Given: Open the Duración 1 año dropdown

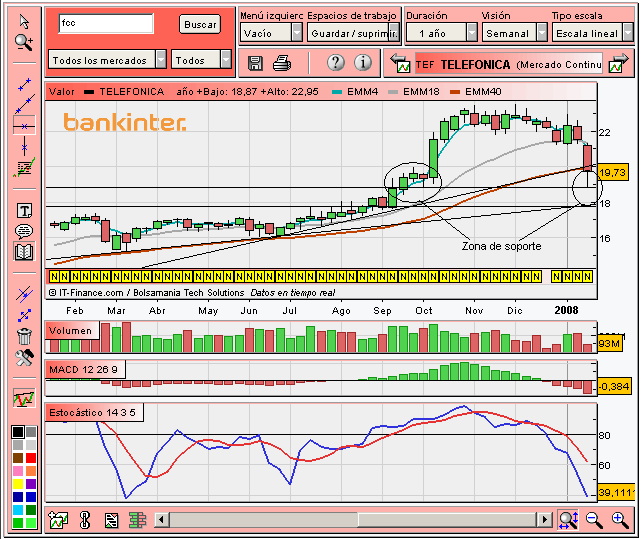Looking at the screenshot, I should tap(442, 33).
